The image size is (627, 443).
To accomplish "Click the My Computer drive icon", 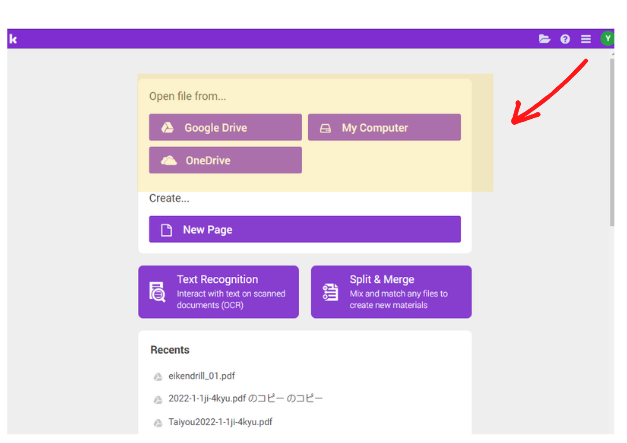I will click(325, 128).
